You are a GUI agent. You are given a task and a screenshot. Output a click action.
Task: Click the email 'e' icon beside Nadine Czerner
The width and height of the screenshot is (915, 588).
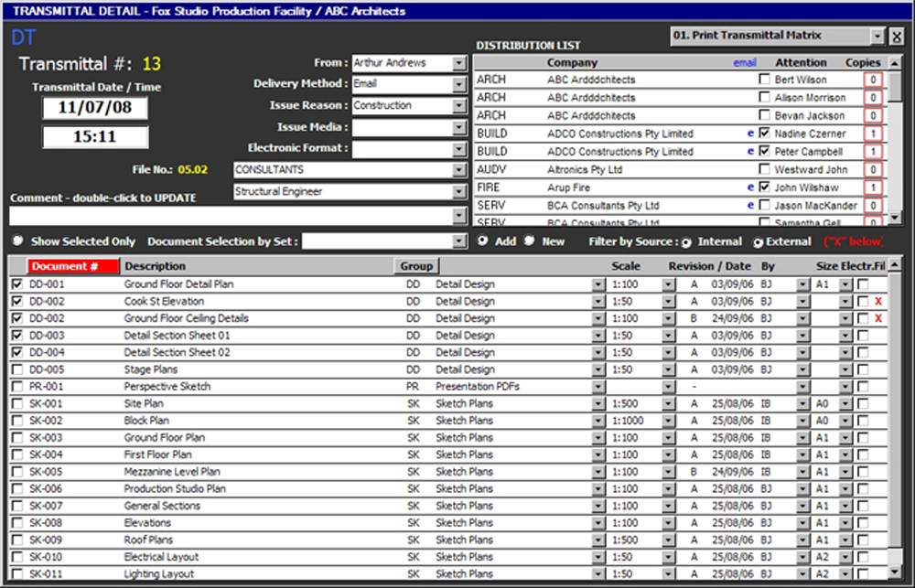point(751,134)
